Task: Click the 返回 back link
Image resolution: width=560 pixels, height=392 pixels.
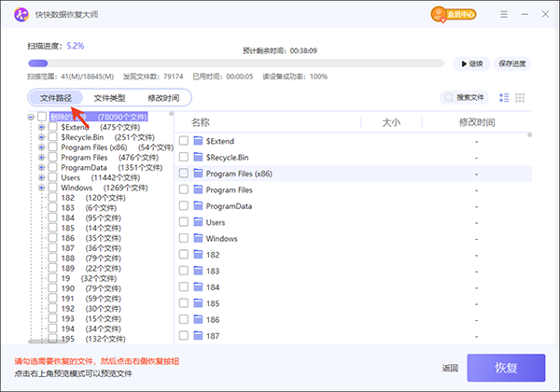Action: pos(450,368)
